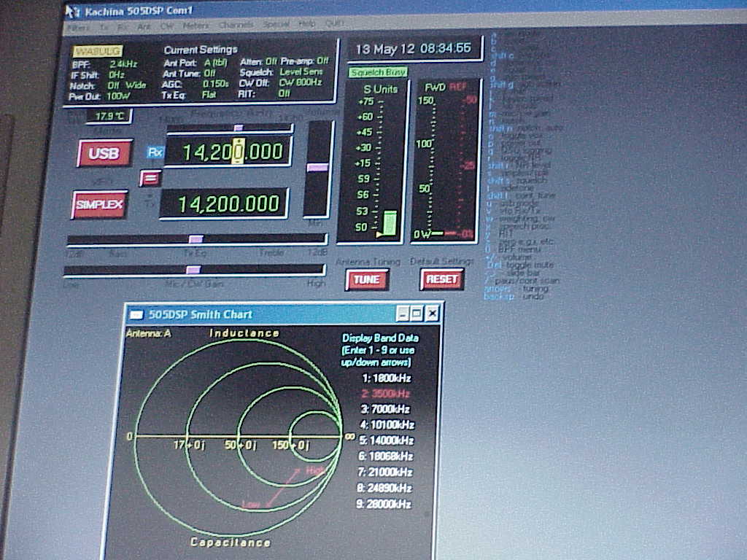The width and height of the screenshot is (747, 560).
Task: Click the TUNE antenna tuning button
Action: [367, 279]
